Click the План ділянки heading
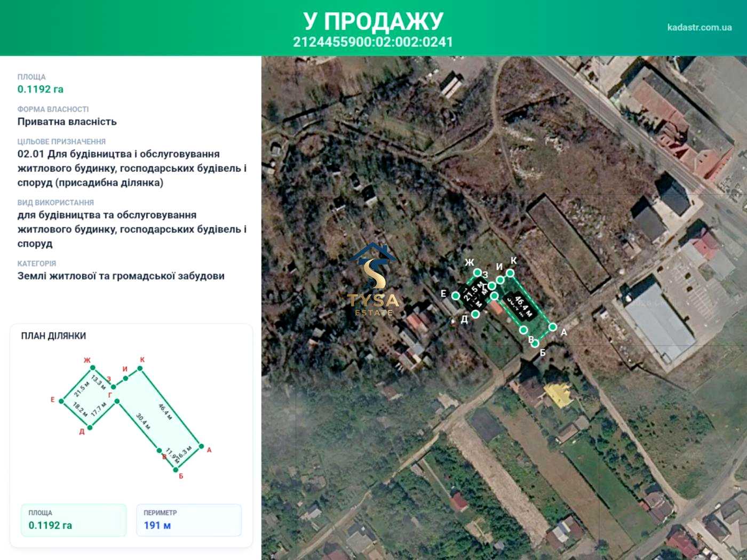 coord(53,336)
